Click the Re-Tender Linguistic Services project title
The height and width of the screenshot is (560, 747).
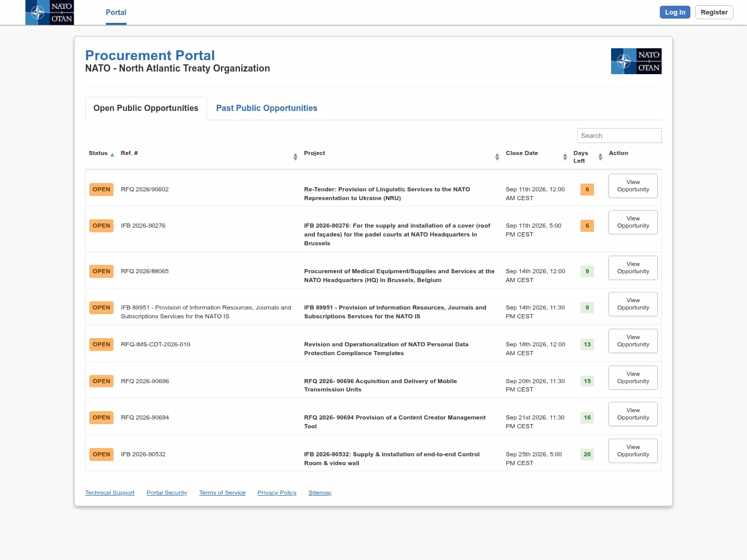pos(387,193)
